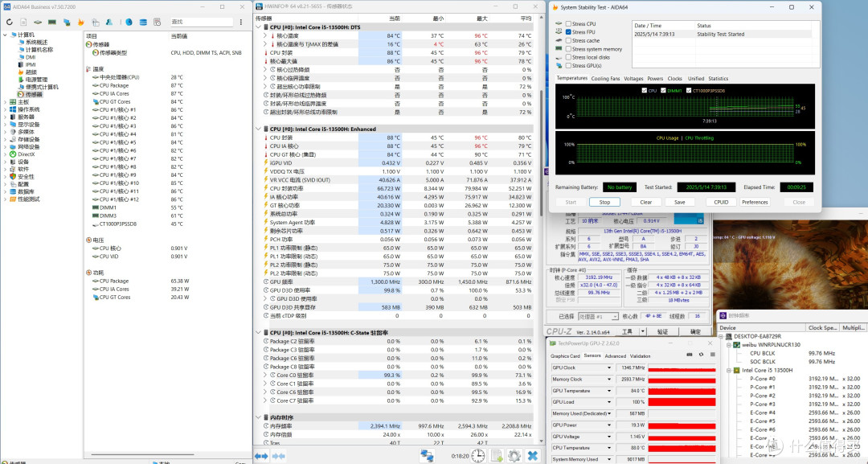Click HWiNFO blue expand arrows icon

click(262, 456)
